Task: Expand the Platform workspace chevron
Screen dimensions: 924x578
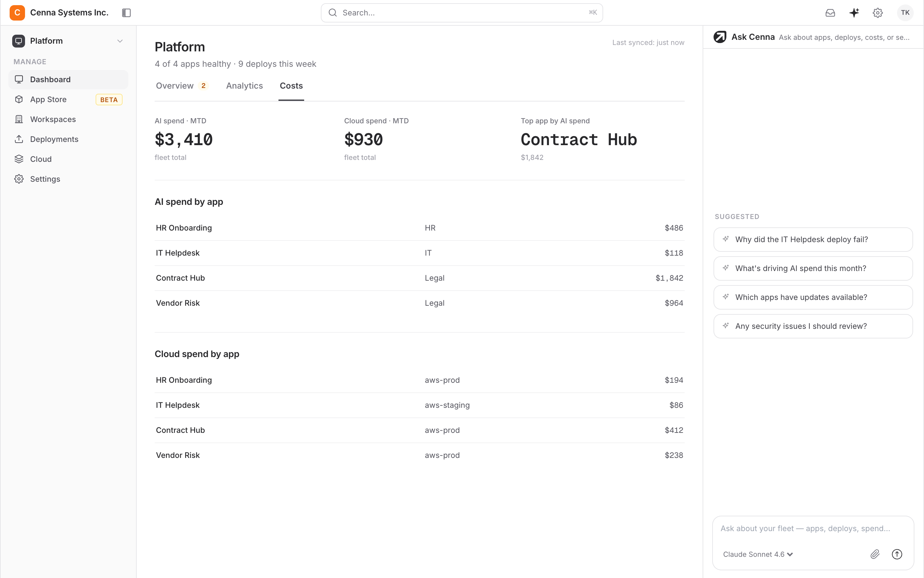Action: (x=120, y=41)
